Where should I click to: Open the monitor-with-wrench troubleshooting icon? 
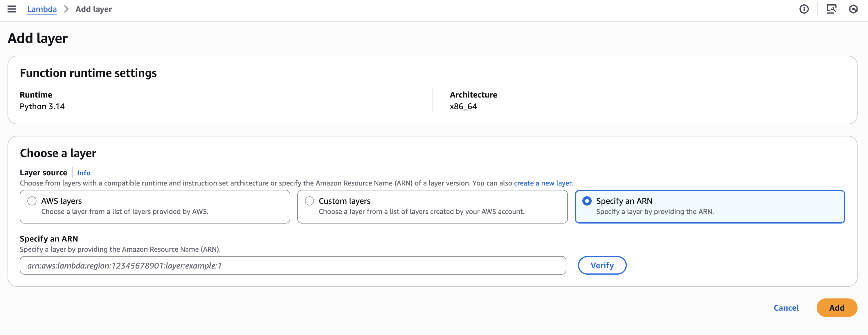click(x=831, y=9)
